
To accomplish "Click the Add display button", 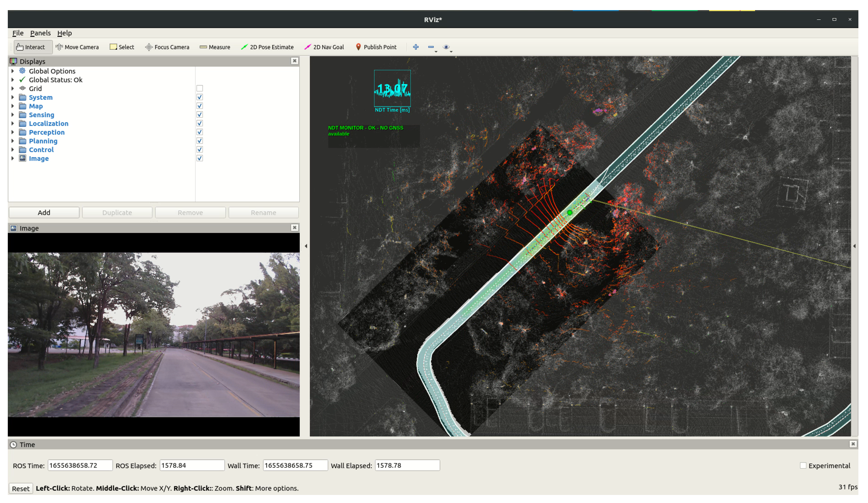I will click(x=44, y=213).
